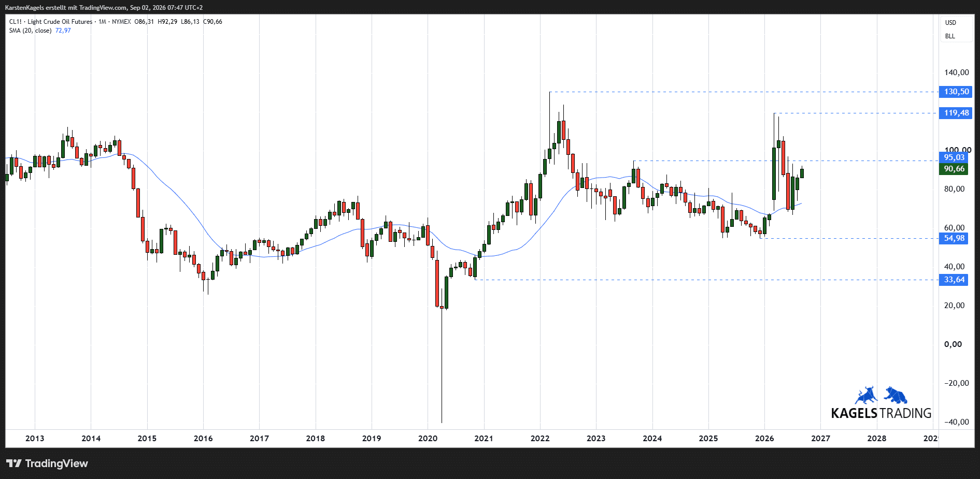The width and height of the screenshot is (980, 479).
Task: Click the -40,00 tick on price scale
Action: click(956, 422)
